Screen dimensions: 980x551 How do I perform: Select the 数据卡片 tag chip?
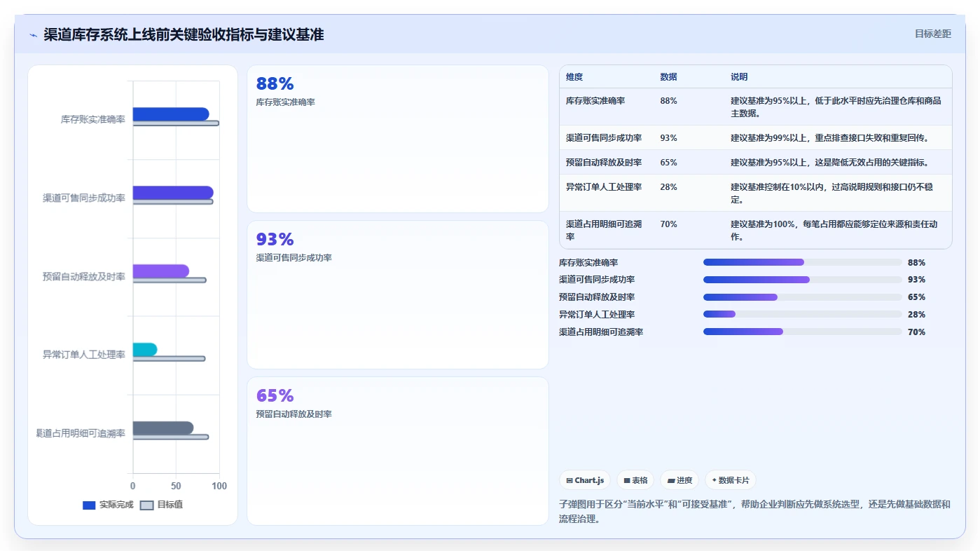[731, 480]
